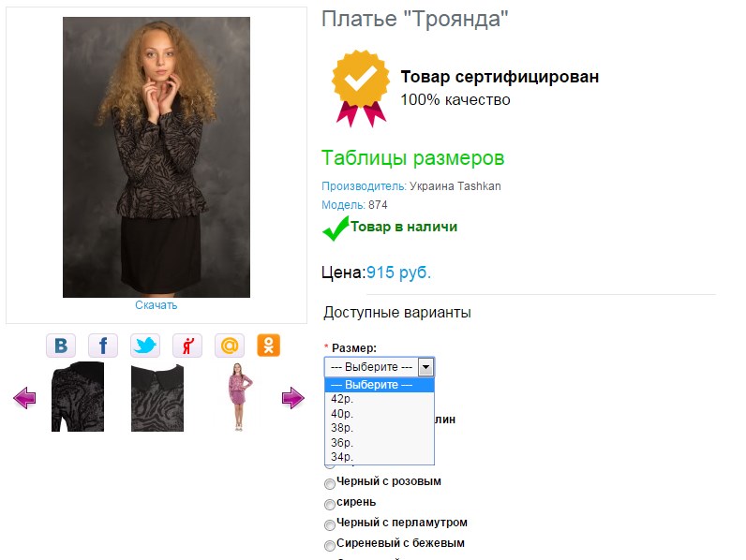
Task: Click the left purple arrow in gallery
Action: pyautogui.click(x=24, y=399)
